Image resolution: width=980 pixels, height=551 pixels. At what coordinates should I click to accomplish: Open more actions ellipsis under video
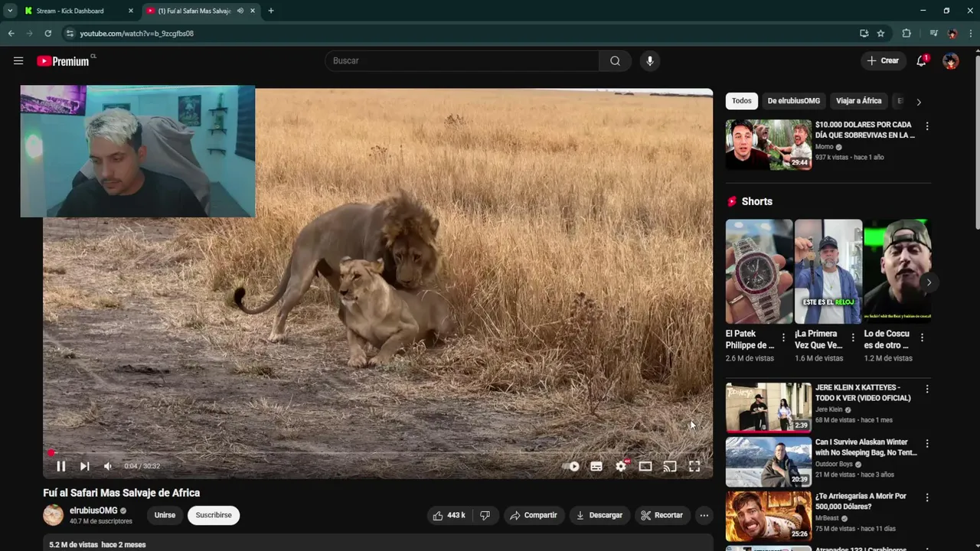tap(704, 515)
